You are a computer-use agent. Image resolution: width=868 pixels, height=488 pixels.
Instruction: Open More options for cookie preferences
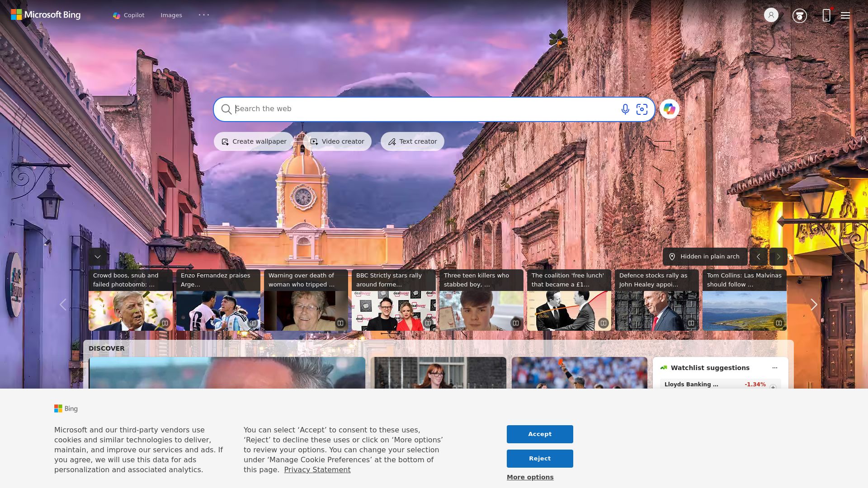(530, 477)
